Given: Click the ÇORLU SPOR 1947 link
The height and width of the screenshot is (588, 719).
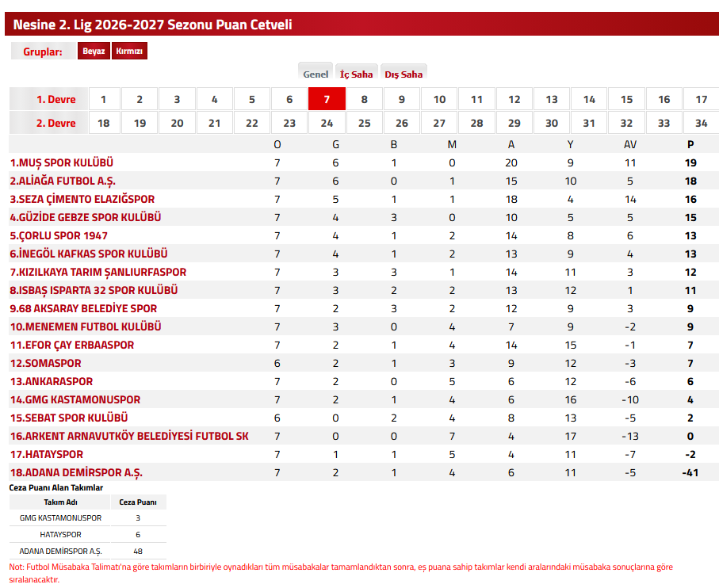Looking at the screenshot, I should click(59, 235).
